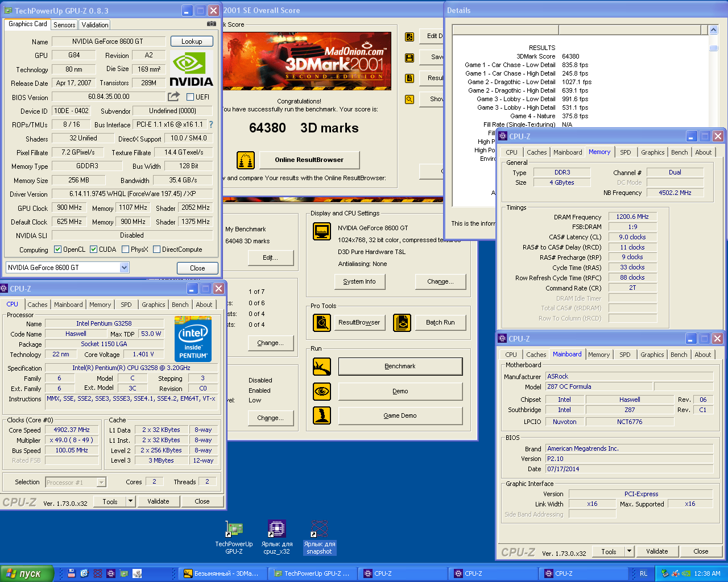Switch to the Validation tab in GPU-Z
The width and height of the screenshot is (728, 582).
coord(95,25)
